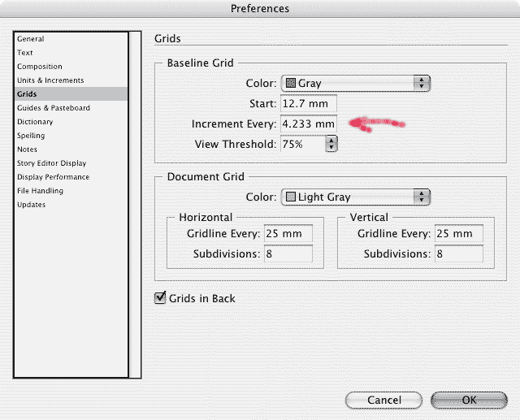The height and width of the screenshot is (420, 520).
Task: Confirm preferences with the OK button
Action: [469, 401]
